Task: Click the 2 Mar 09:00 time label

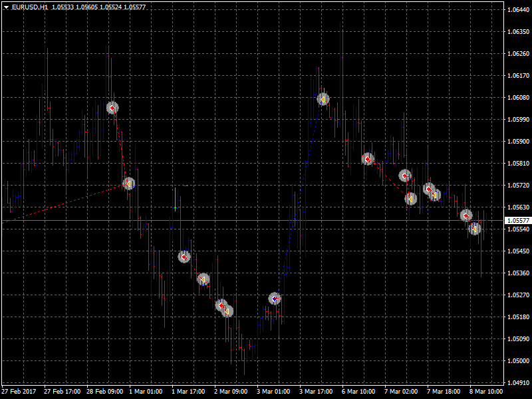Action: point(231,391)
